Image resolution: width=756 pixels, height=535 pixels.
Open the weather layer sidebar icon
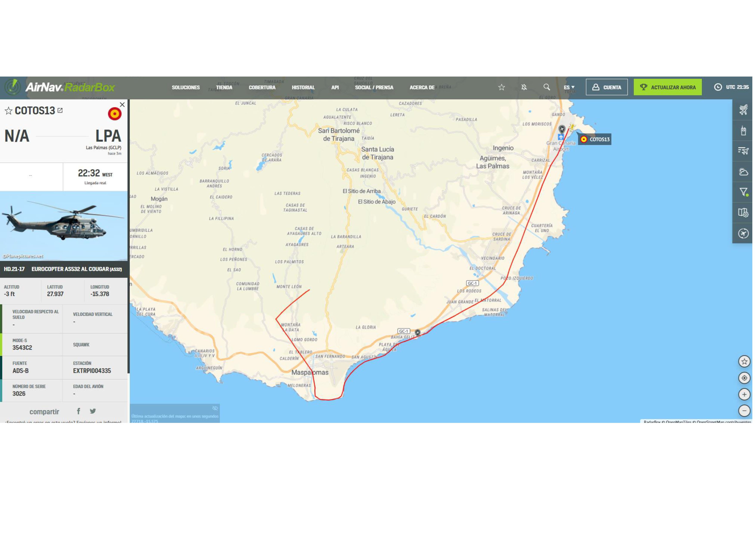[743, 172]
